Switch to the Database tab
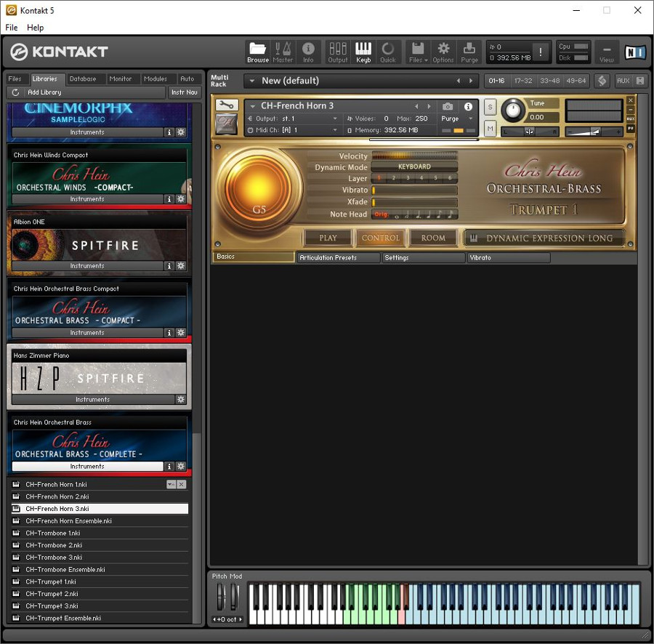The width and height of the screenshot is (654, 644). tap(83, 79)
